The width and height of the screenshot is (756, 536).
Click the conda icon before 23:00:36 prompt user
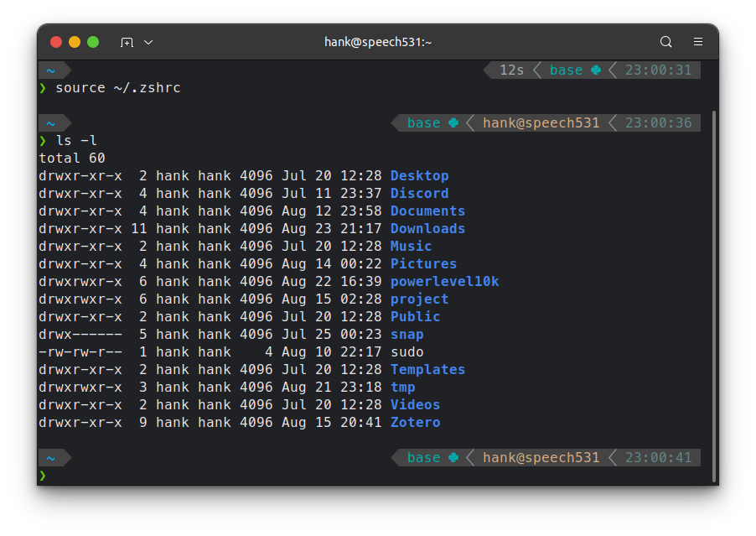pyautogui.click(x=453, y=123)
